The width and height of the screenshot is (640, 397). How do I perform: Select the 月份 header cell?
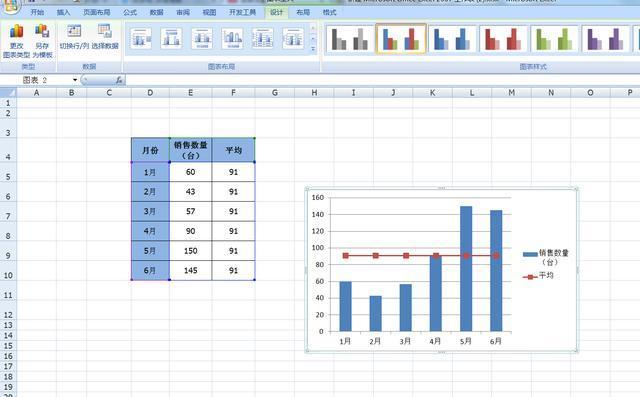click(x=150, y=150)
